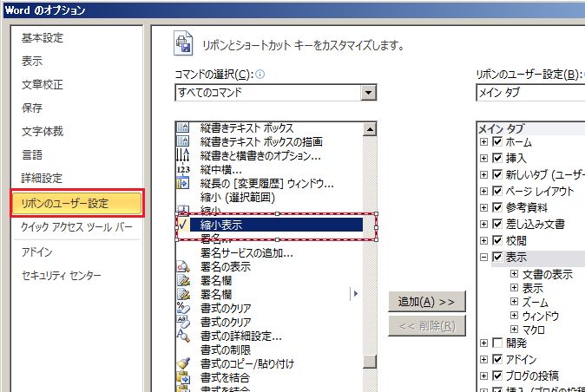Image resolution: width=585 pixels, height=392 pixels.
Task: Select the 縦中横... 123 icon
Action: [x=183, y=169]
